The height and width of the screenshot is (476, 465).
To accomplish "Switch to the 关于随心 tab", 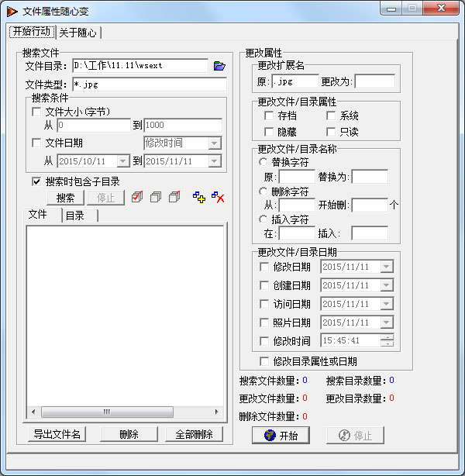I will click(78, 33).
